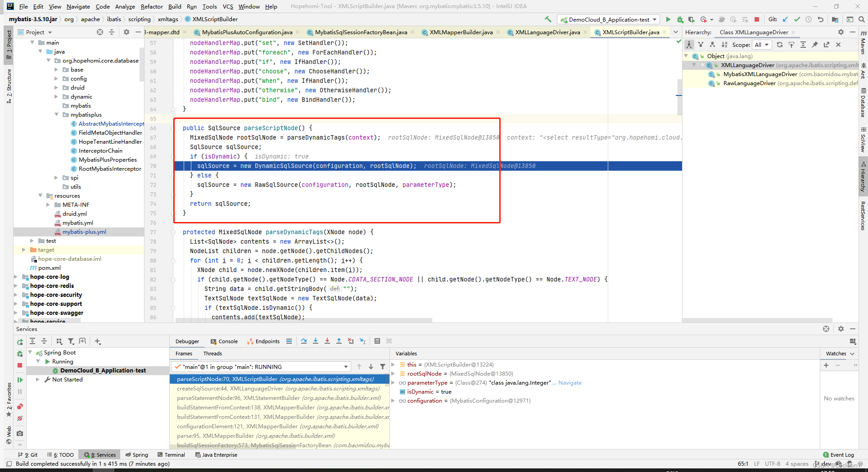This screenshot has height=472, width=868.
Task: Open Evaluate Expression calculator icon
Action: coord(377,341)
